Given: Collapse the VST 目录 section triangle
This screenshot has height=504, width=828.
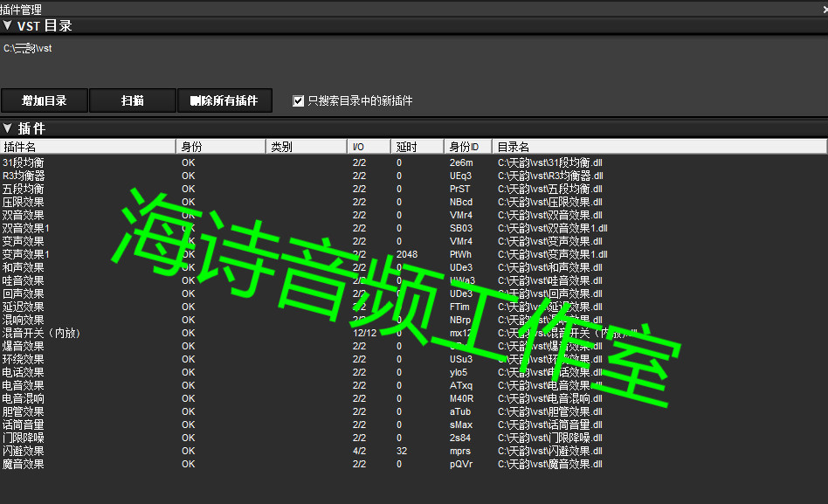Looking at the screenshot, I should click(7, 24).
